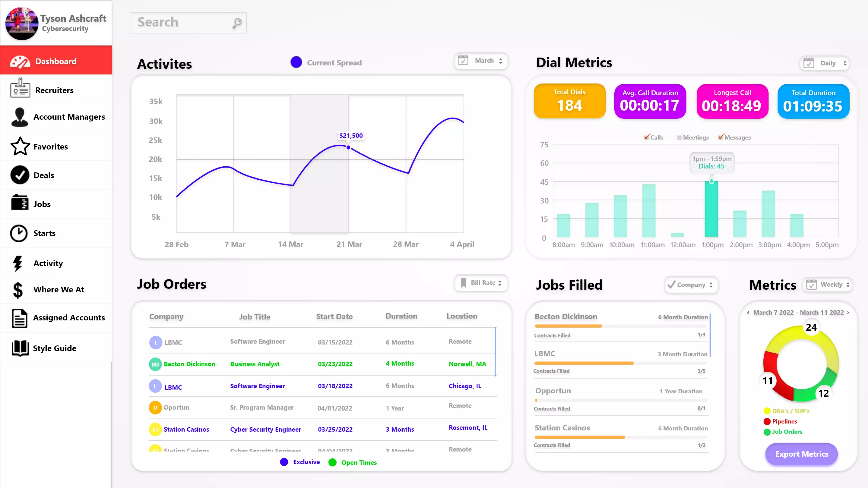Viewport: 868px width, 488px height.
Task: Uncheck the Messages checkbox
Action: coord(721,137)
